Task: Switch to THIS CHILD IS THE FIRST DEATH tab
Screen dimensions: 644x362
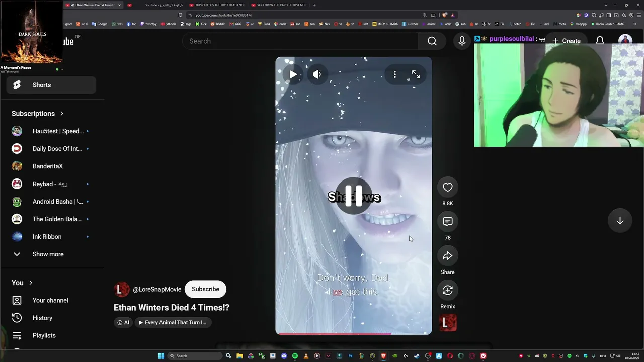Action: pos(216,5)
